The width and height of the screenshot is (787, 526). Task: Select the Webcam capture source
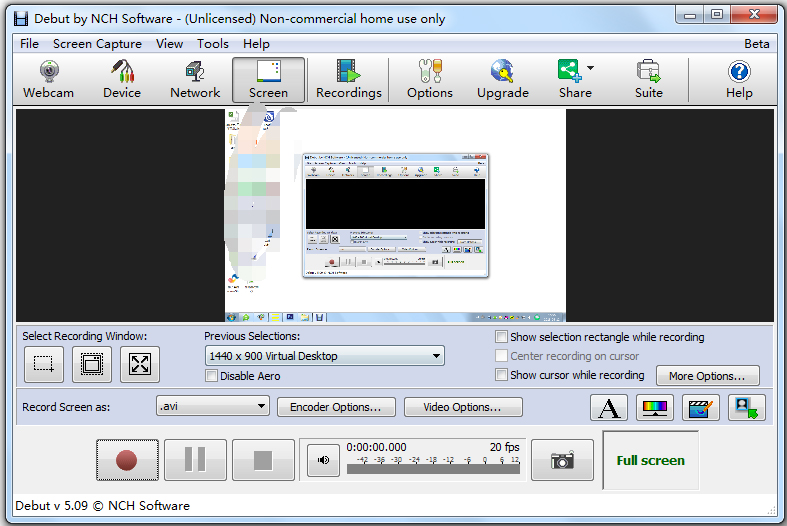(x=49, y=80)
